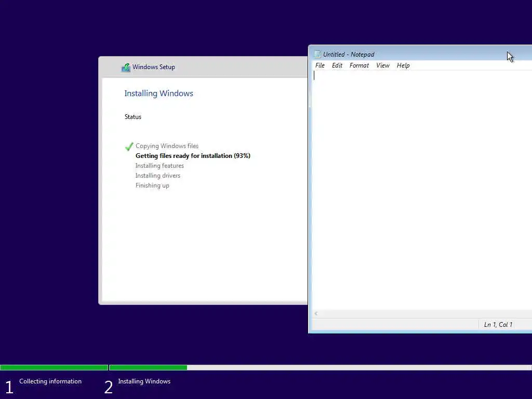532x399 pixels.
Task: Click the left arrow of Notepad's horizontal scrollbar
Action: (316, 313)
